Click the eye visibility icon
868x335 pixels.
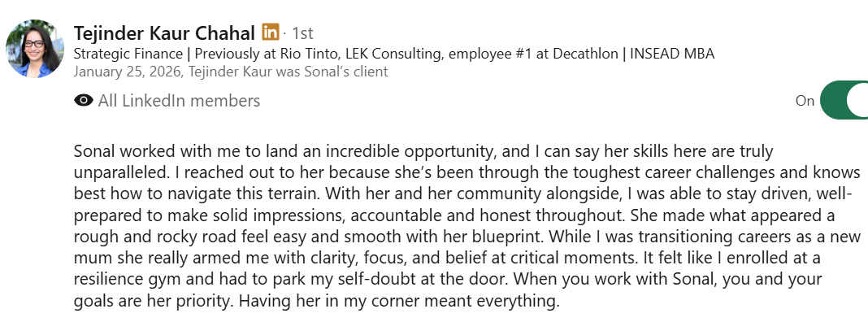[x=84, y=101]
